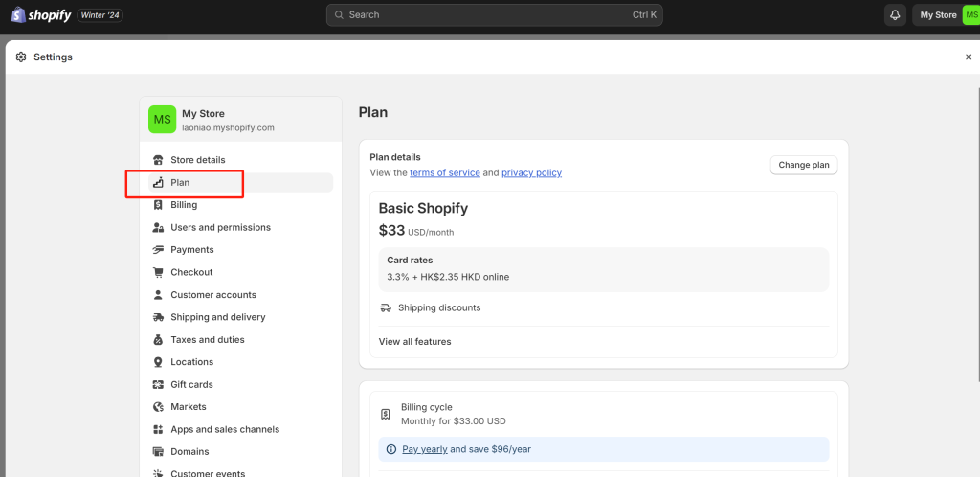Open Apps and sales channels settings

coord(240,429)
